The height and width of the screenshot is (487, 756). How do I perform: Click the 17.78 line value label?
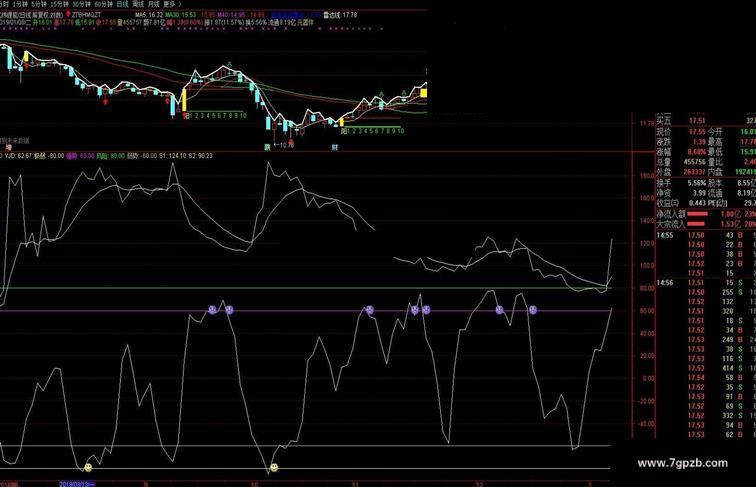pos(350,15)
